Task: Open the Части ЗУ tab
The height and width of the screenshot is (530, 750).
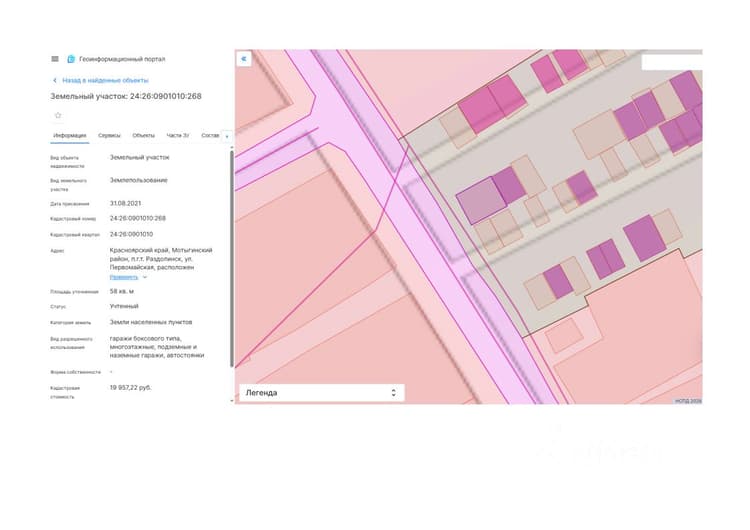Action: pyautogui.click(x=177, y=135)
